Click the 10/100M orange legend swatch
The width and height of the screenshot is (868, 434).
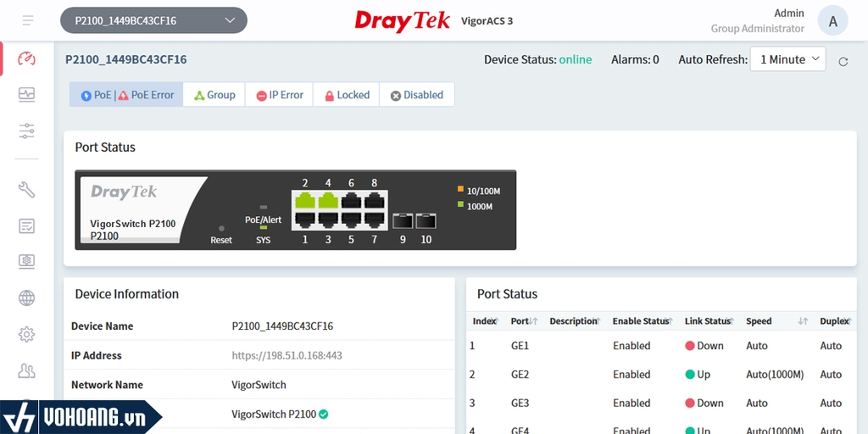460,189
